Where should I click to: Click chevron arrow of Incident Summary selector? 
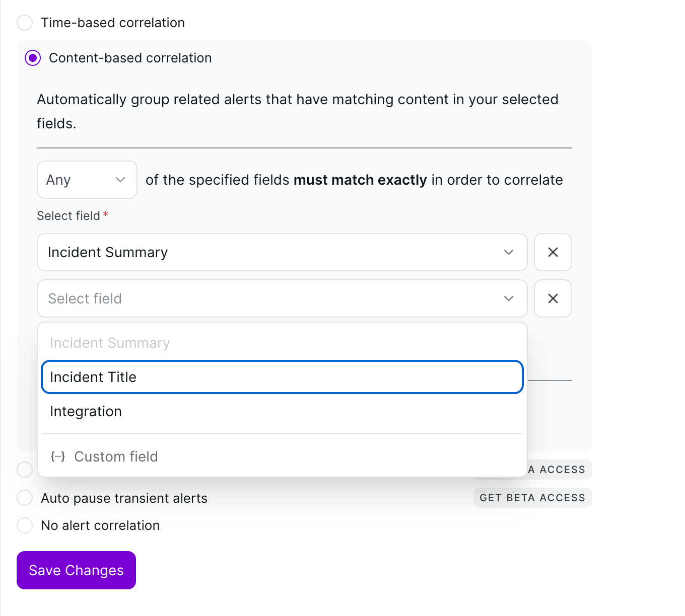509,252
